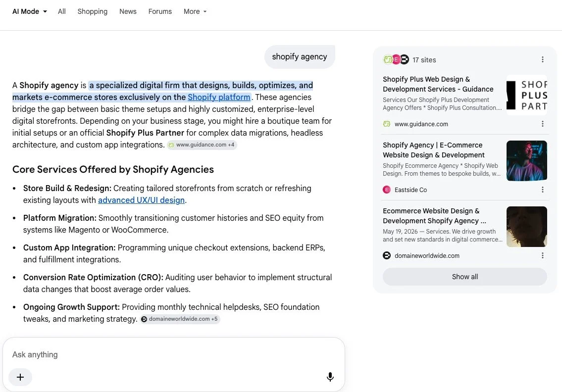Click the Shopify Plus Partner thumbnail
The height and width of the screenshot is (392, 562).
tap(526, 95)
